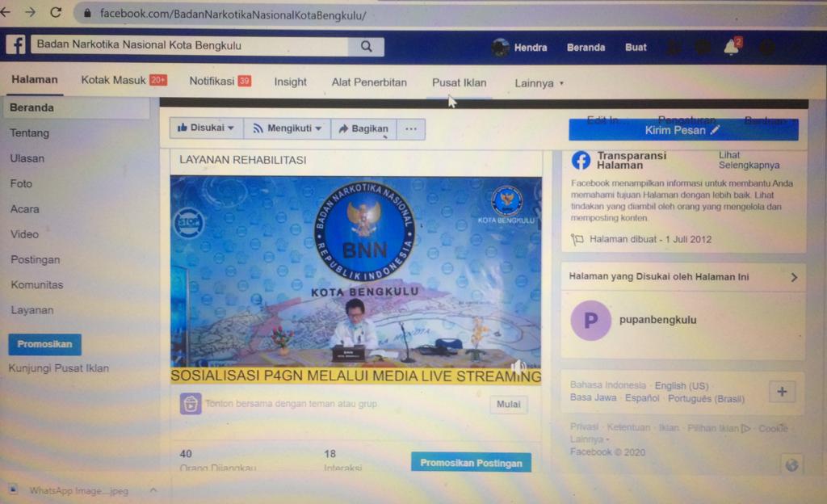This screenshot has height=504, width=827.
Task: Click Halaman dibuat - 1 Juli 2012 text
Action: (x=650, y=239)
